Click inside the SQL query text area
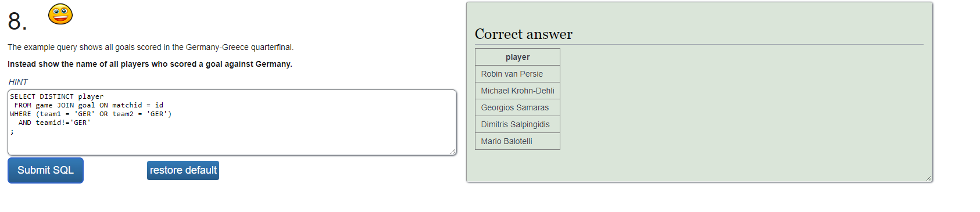Viewport: 980px width, 212px height. point(232,123)
